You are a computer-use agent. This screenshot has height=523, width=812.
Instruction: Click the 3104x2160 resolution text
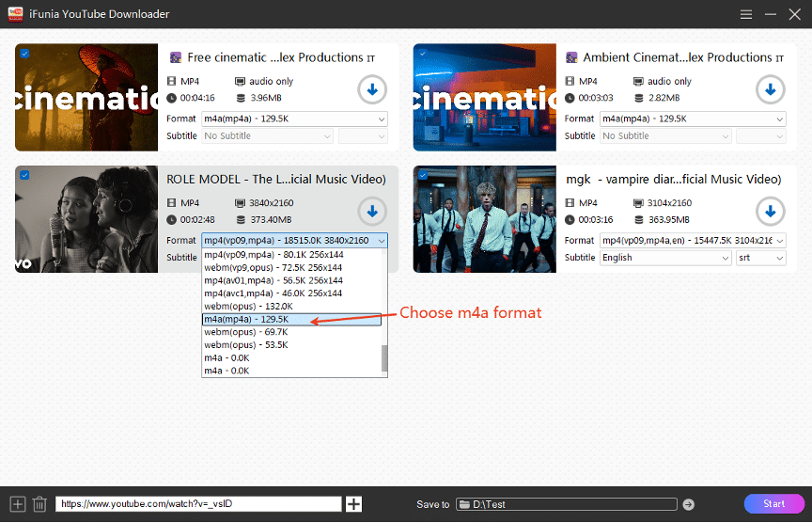pyautogui.click(x=669, y=202)
